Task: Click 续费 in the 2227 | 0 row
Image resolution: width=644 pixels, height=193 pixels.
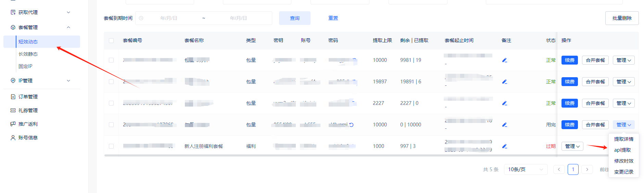Action: click(x=570, y=103)
